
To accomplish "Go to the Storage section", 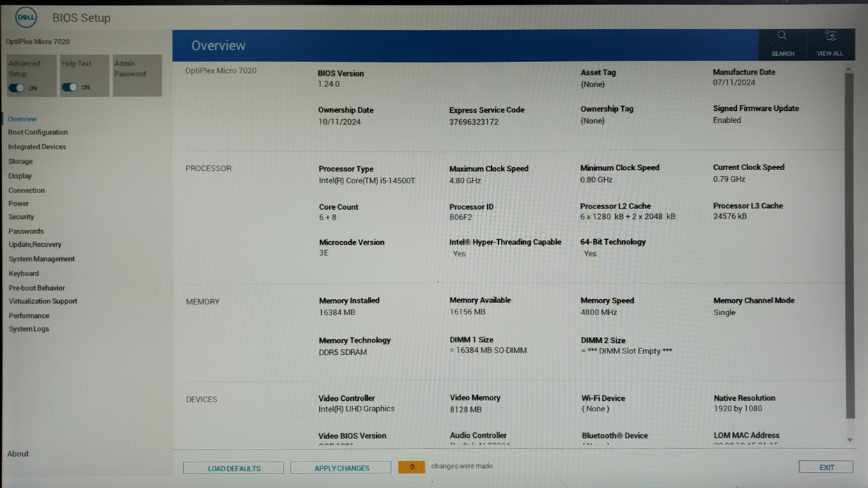I will (x=20, y=161).
